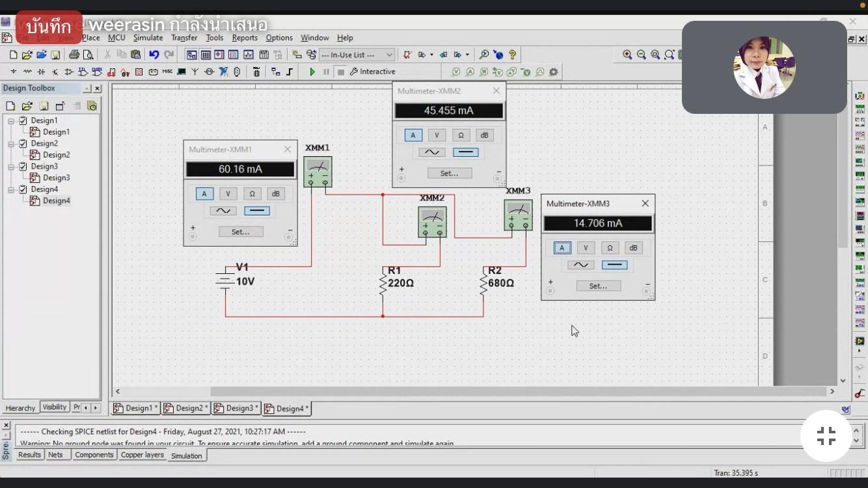The width and height of the screenshot is (868, 488).
Task: Click the Paste clipboard icon
Action: click(x=135, y=55)
